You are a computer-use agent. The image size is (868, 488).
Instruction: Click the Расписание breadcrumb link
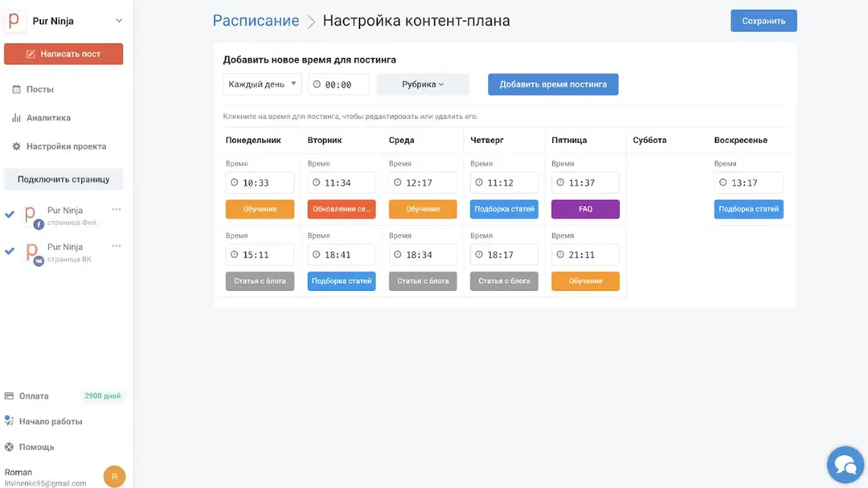pyautogui.click(x=256, y=20)
